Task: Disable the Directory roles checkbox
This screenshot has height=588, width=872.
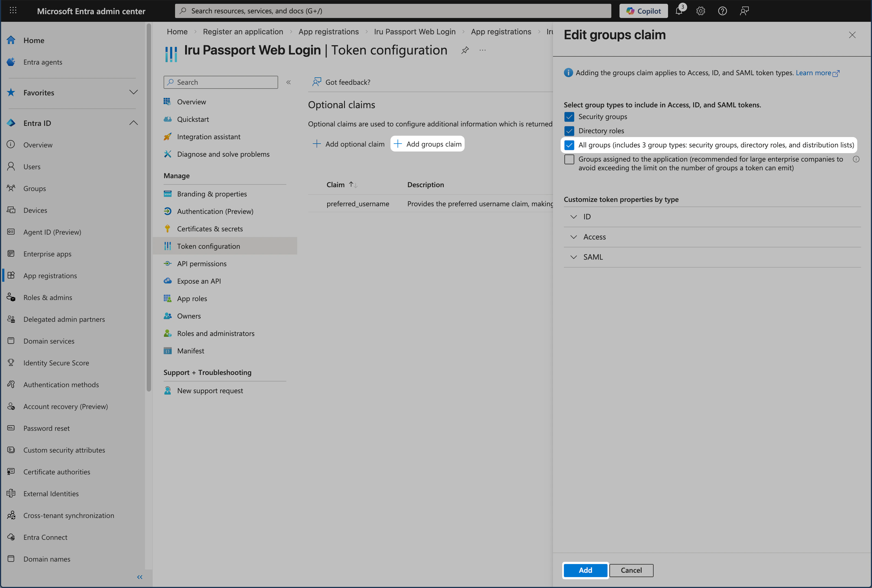Action: pos(569,131)
